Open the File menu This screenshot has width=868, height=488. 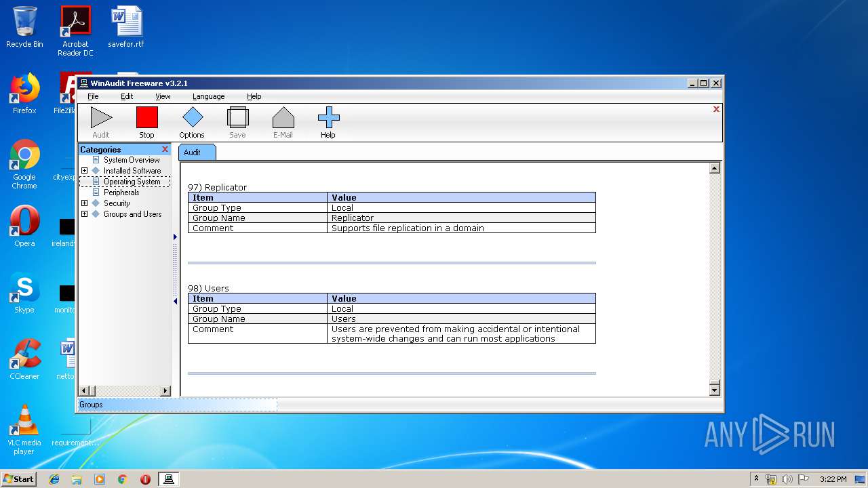pyautogui.click(x=93, y=96)
